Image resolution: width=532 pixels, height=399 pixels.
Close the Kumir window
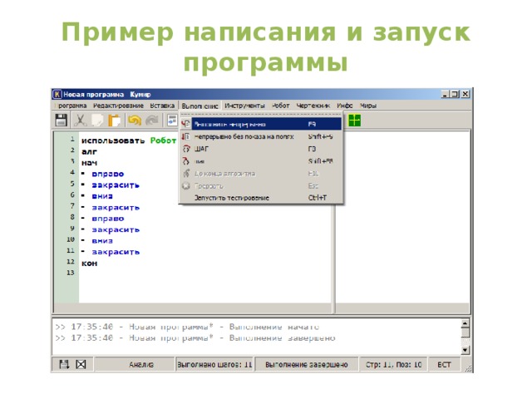pos(465,94)
